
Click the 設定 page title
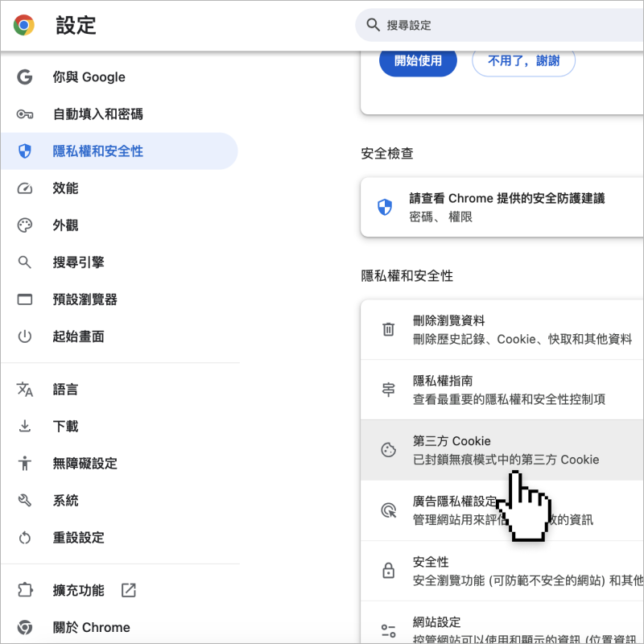tap(76, 26)
